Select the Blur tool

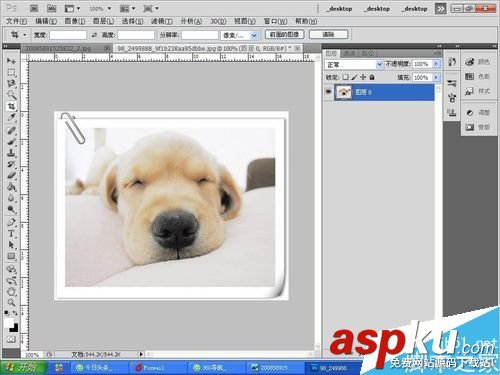tap(11, 198)
